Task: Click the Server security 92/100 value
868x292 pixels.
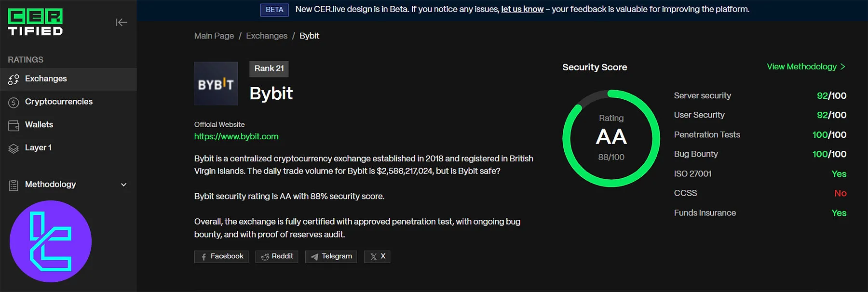Action: tap(831, 96)
